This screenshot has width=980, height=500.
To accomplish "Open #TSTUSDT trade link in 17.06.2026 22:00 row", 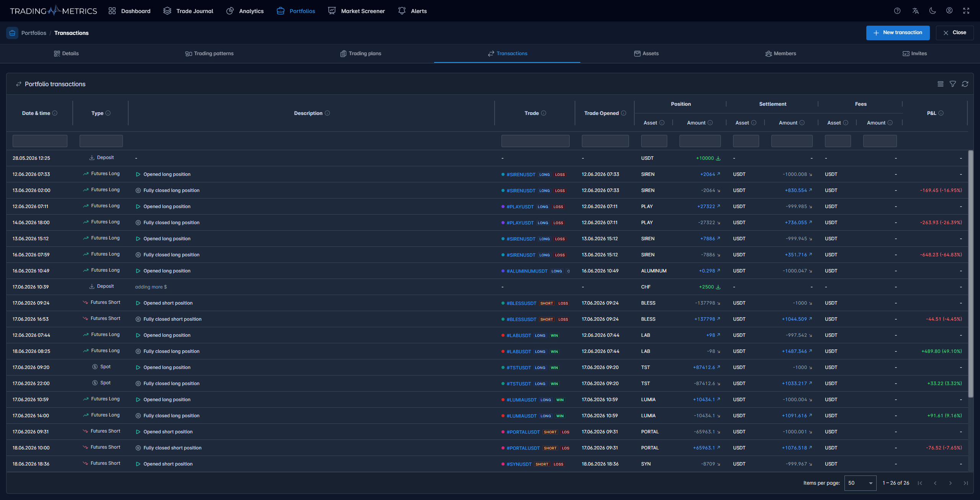I will tap(518, 384).
